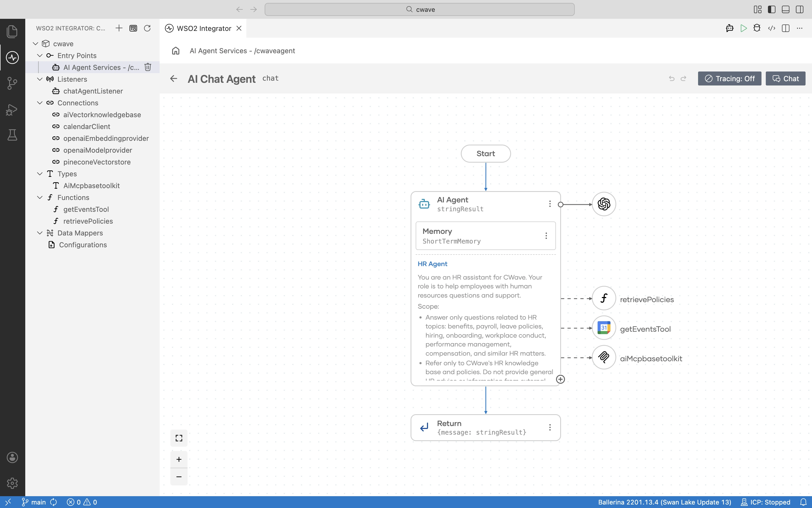Select chatAgentListener in tree

[93, 91]
